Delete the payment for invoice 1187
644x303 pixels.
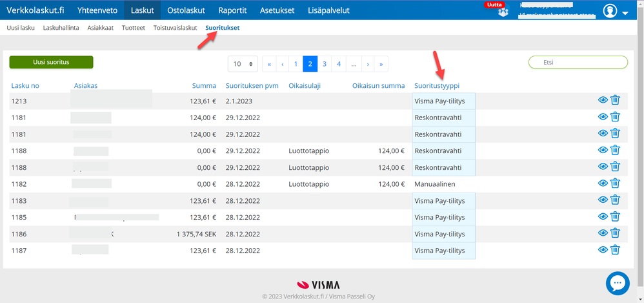[615, 250]
